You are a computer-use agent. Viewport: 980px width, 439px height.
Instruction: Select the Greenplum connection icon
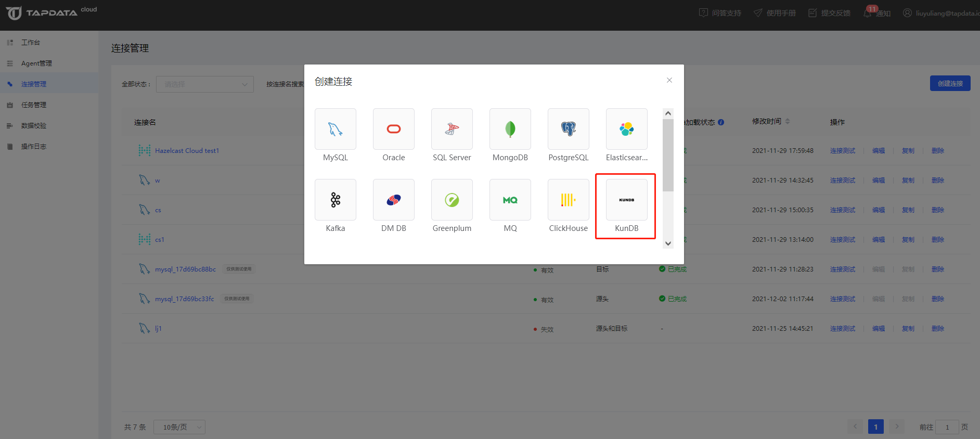pyautogui.click(x=452, y=200)
